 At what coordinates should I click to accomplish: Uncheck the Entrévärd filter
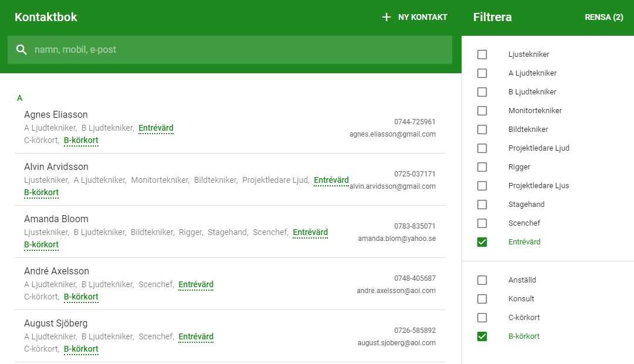482,242
